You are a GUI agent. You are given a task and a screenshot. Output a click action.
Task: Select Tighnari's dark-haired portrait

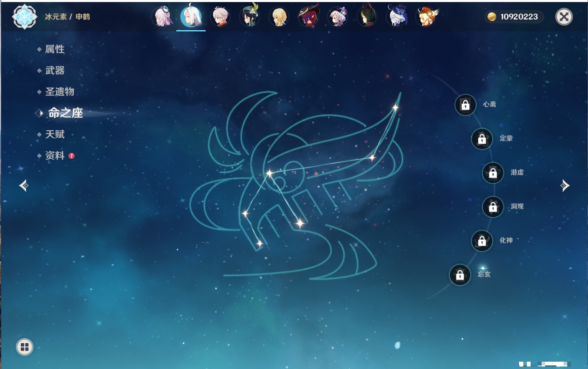pos(367,17)
